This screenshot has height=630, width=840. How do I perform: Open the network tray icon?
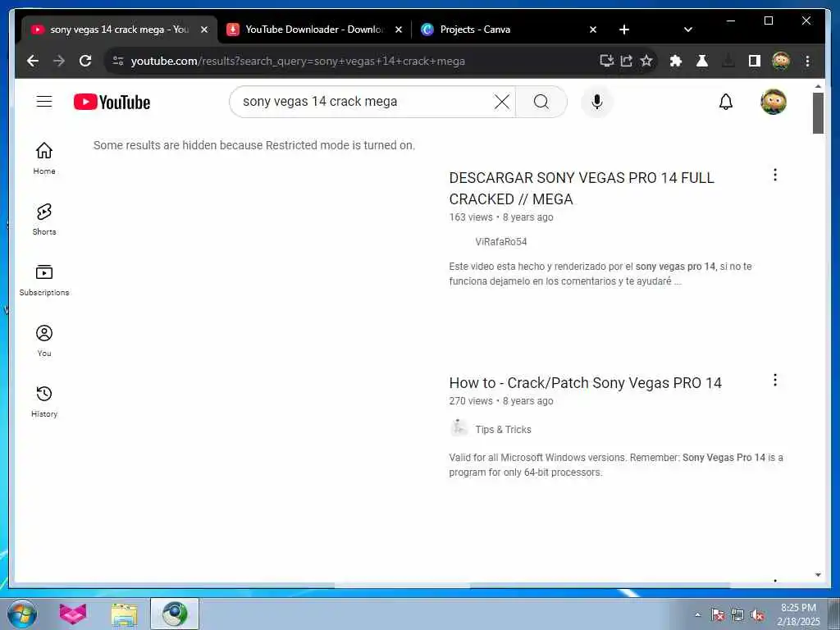click(737, 614)
